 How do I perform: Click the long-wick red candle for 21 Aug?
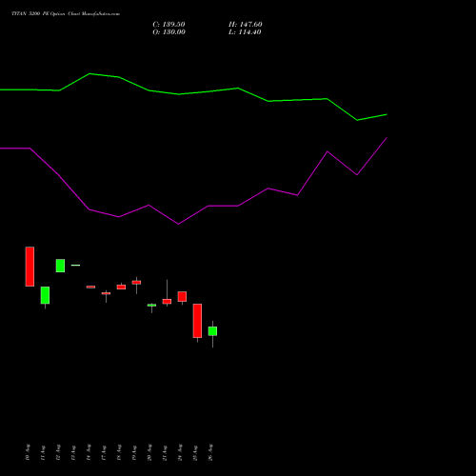[167, 301]
